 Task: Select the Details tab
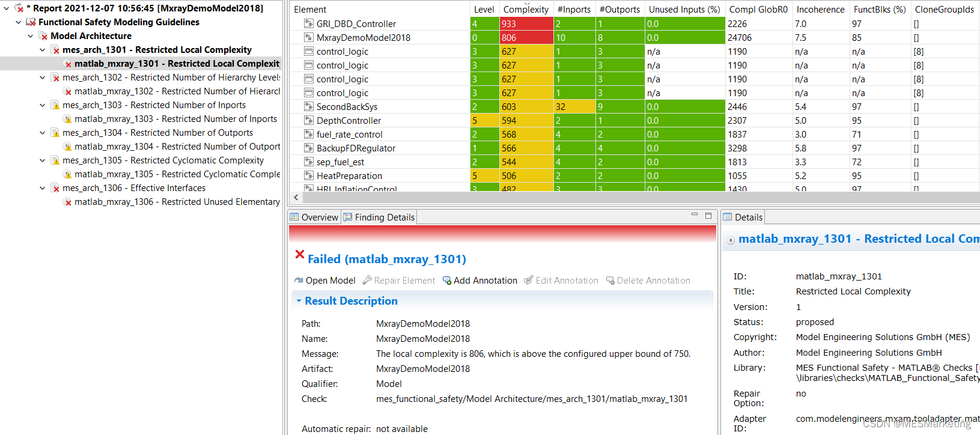[743, 218]
